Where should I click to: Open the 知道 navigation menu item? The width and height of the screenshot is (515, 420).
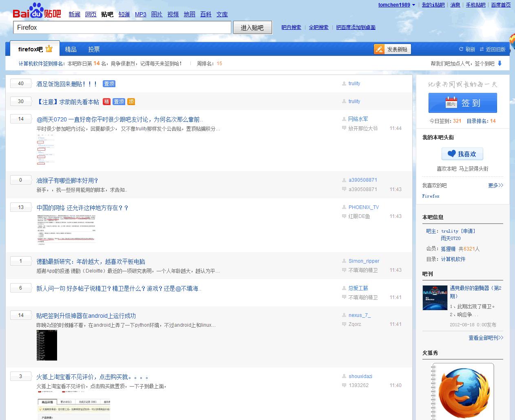[x=124, y=14]
